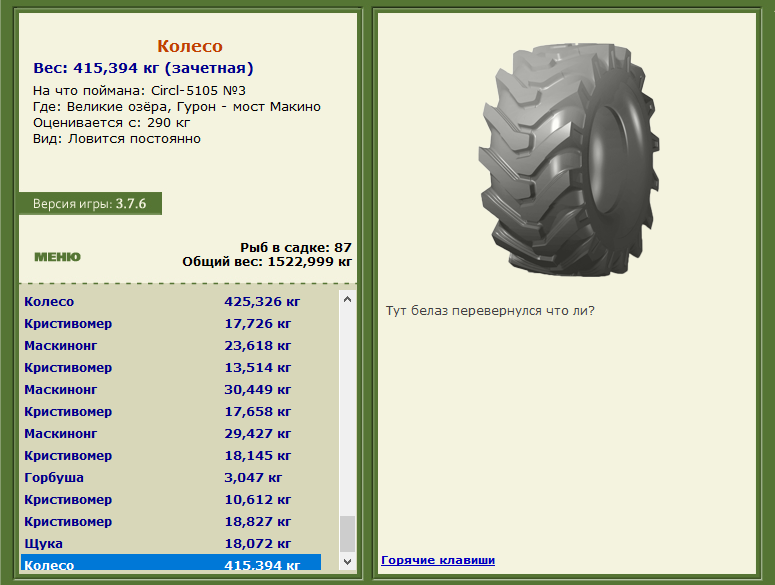Click the Колесо title heading
The image size is (775, 585).
[190, 46]
